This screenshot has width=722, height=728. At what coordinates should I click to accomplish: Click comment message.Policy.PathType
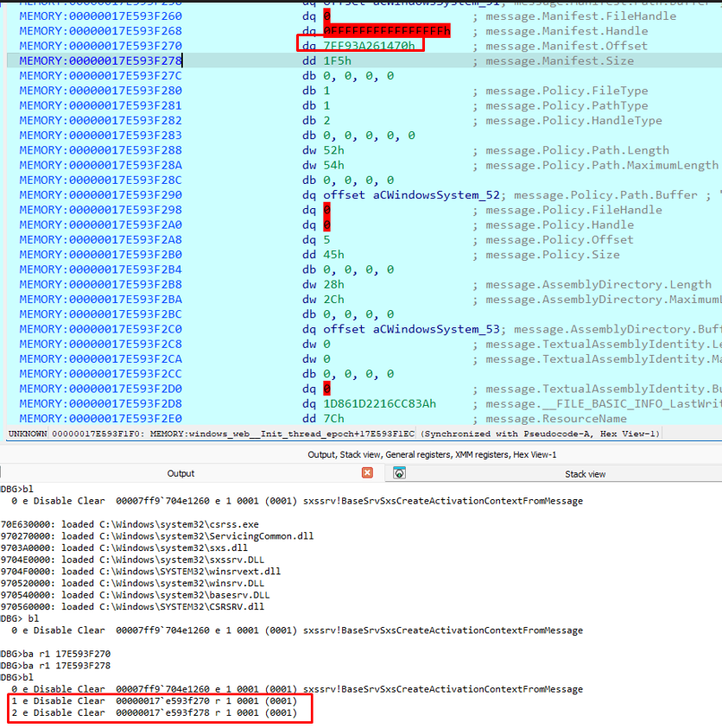coord(567,105)
